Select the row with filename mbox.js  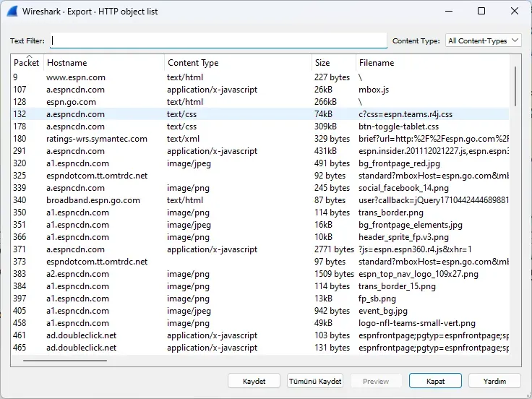click(x=260, y=90)
